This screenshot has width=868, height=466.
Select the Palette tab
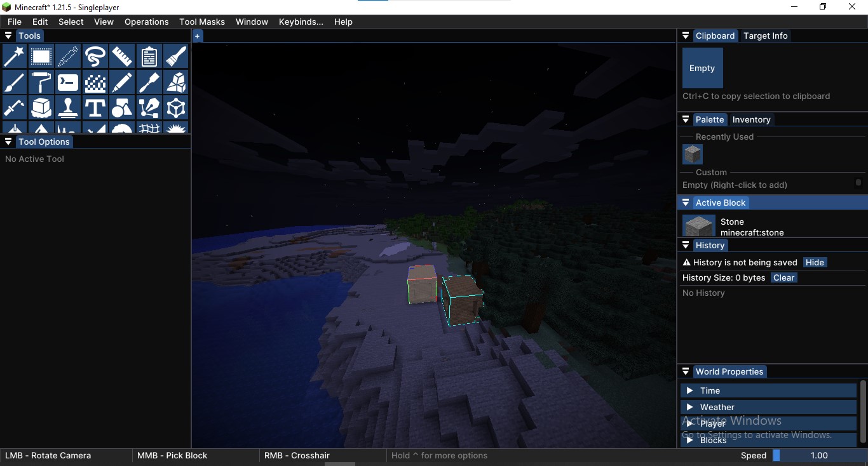point(710,119)
